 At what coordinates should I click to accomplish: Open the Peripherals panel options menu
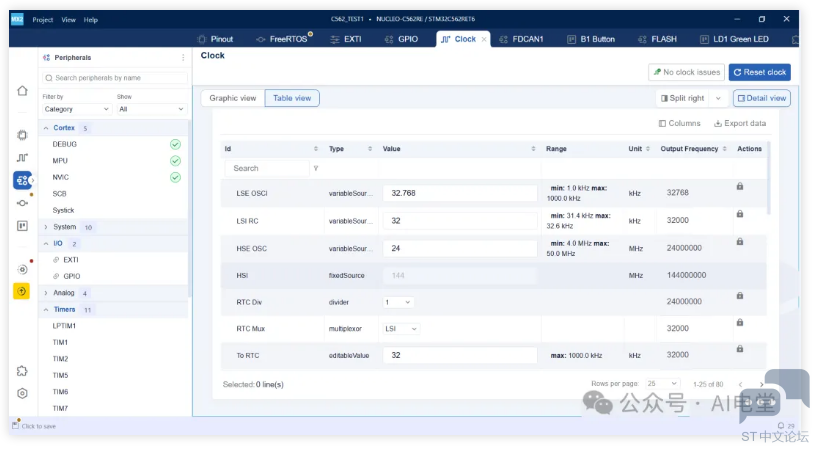pos(182,58)
